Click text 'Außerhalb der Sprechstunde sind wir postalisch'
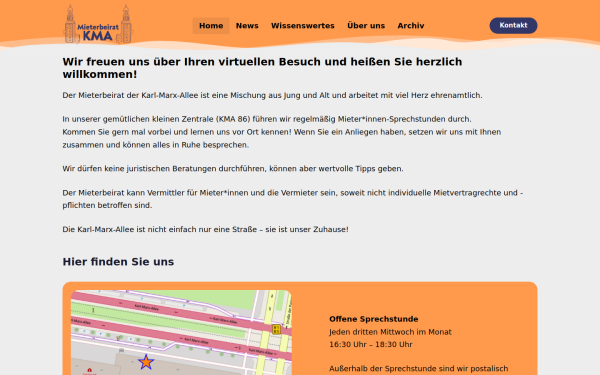 (419, 368)
